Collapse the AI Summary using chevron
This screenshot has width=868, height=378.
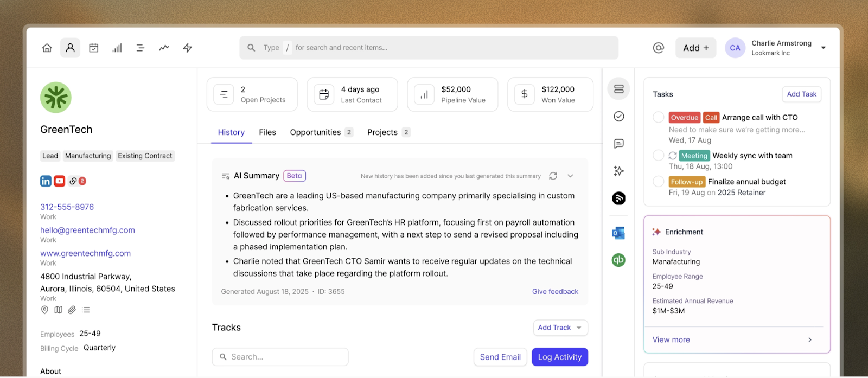(571, 176)
